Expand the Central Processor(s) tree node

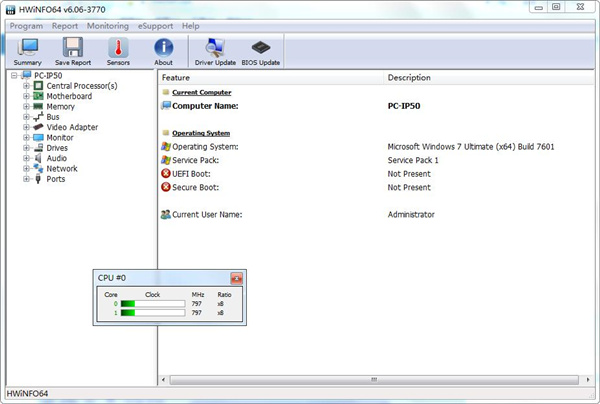coord(26,86)
